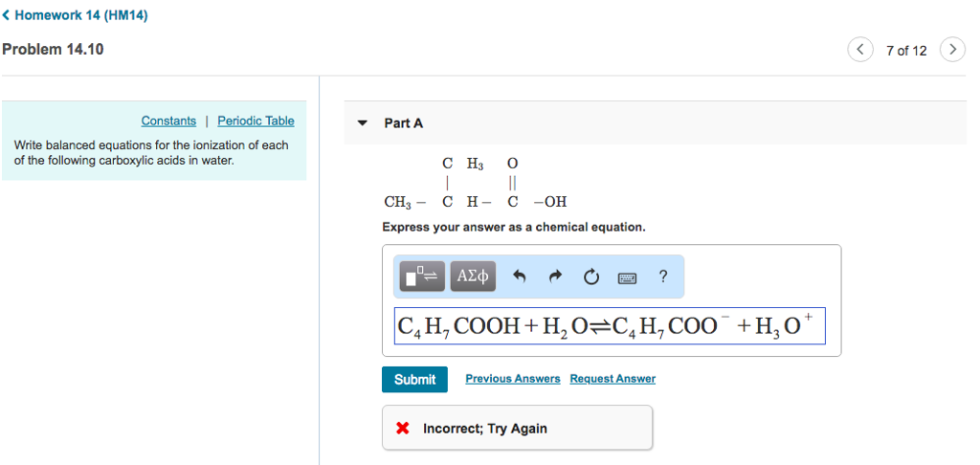The height and width of the screenshot is (465, 980).
Task: Open the question mark help icon
Action: point(663,277)
